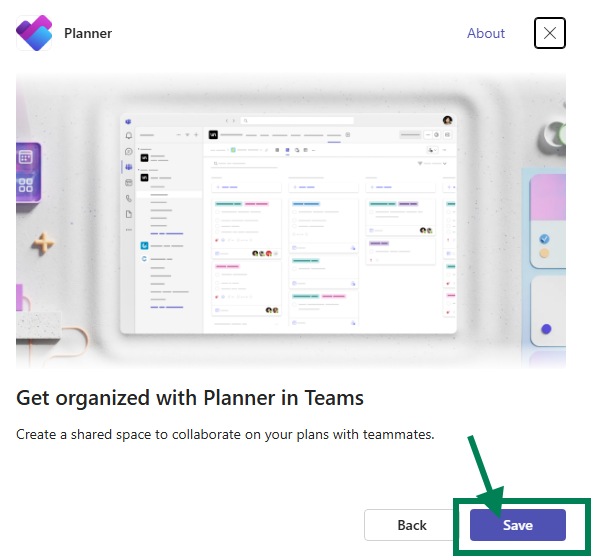Screen dimensions: 592x556
Task: Go back with the Back button
Action: [x=412, y=525]
